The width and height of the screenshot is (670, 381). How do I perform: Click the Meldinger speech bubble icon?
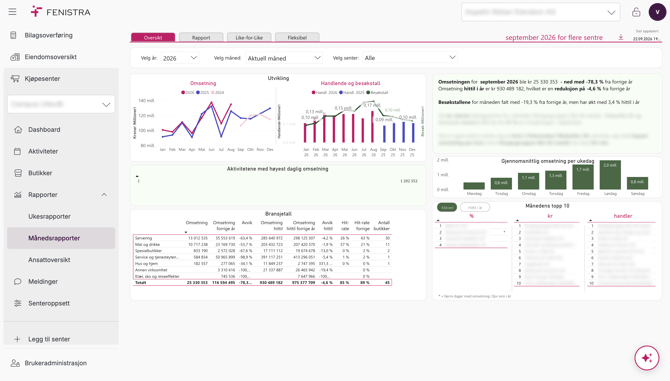pyautogui.click(x=18, y=281)
